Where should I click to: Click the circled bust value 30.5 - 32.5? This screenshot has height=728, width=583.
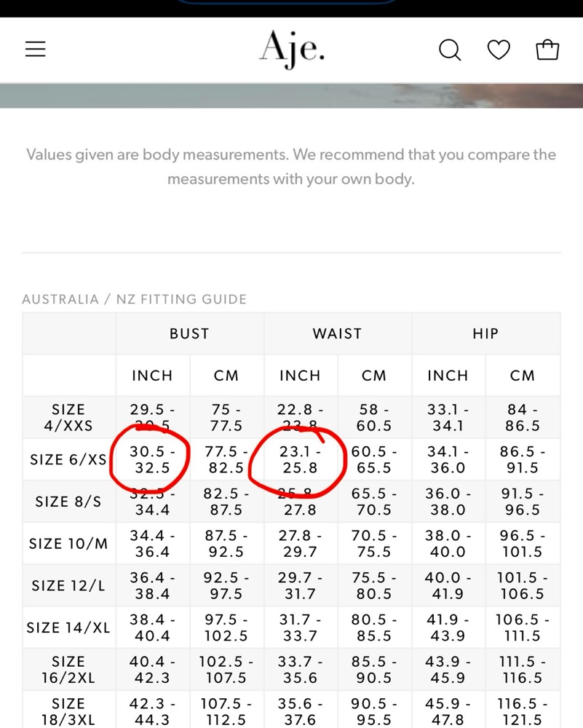[152, 459]
